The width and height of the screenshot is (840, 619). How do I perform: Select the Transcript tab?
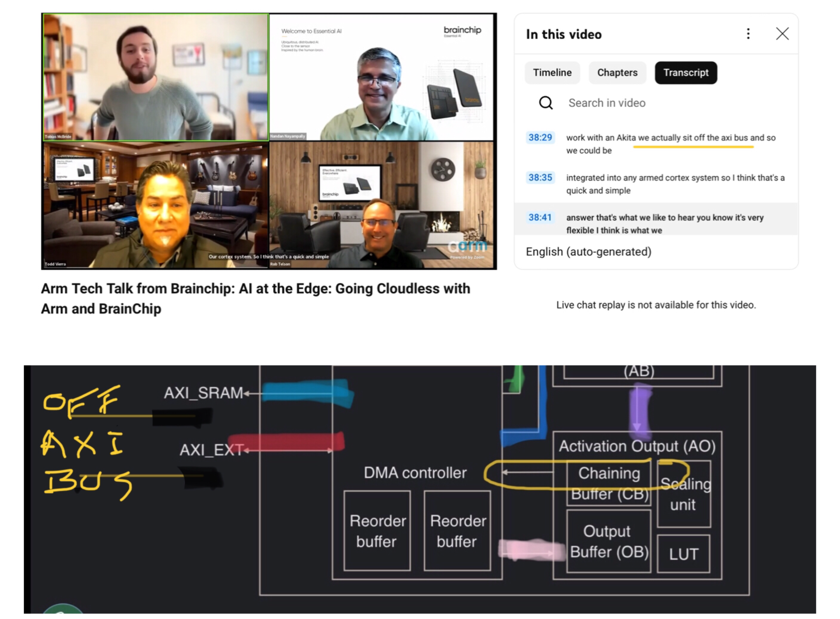686,73
